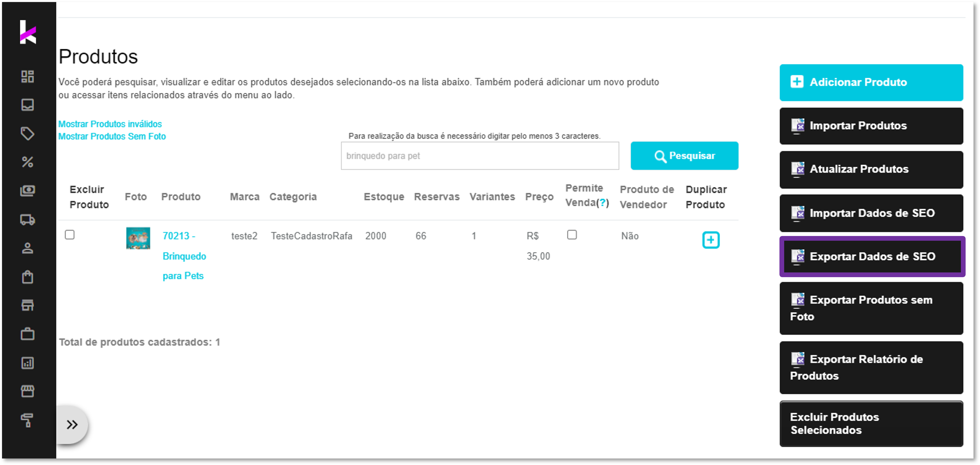Viewport: 980px width, 465px height.
Task: Click the Exportar Dados de SEO button
Action: pos(872,256)
